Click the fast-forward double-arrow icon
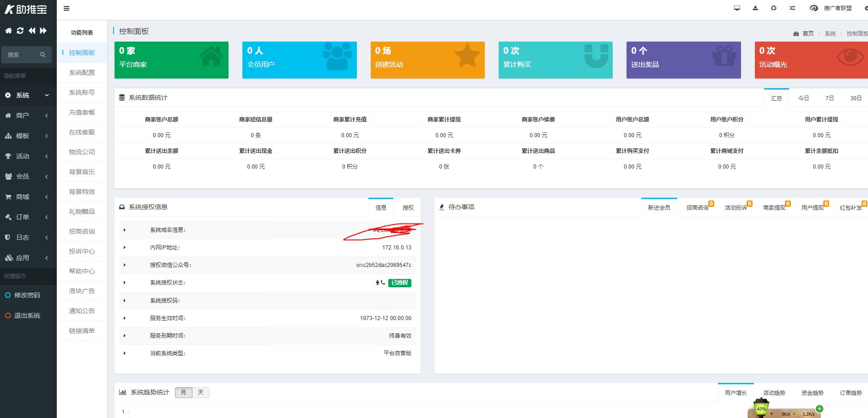The width and height of the screenshot is (868, 418). 43,30
